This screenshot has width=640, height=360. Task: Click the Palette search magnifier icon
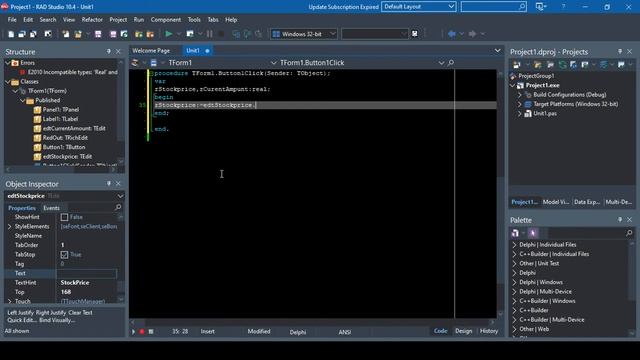629,233
